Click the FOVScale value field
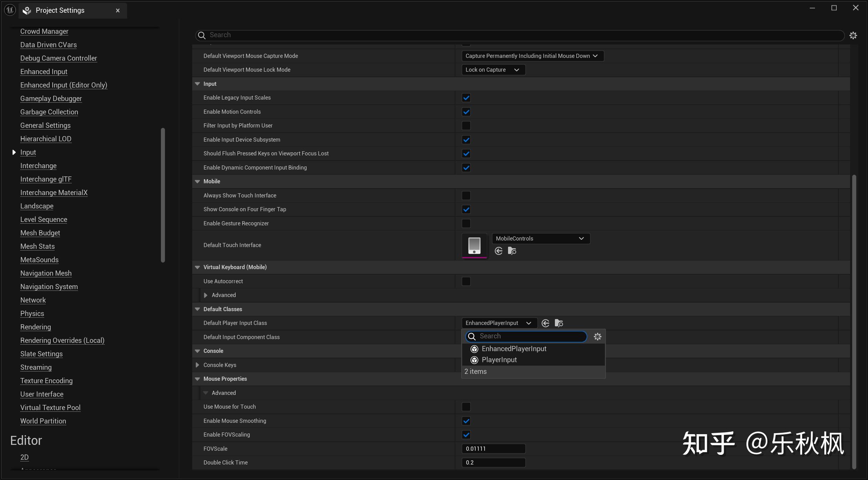Screen dimensions: 868x480 [x=493, y=449]
